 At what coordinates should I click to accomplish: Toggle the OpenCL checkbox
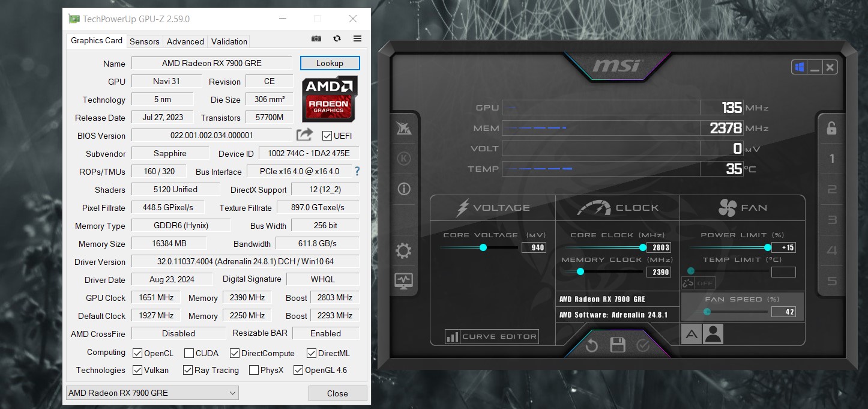(x=137, y=353)
